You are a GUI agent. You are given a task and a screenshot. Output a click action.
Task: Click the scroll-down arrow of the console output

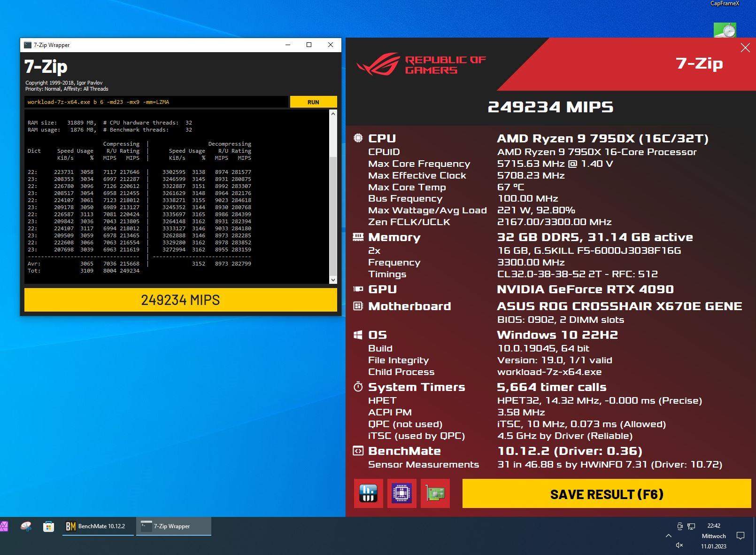point(333,280)
